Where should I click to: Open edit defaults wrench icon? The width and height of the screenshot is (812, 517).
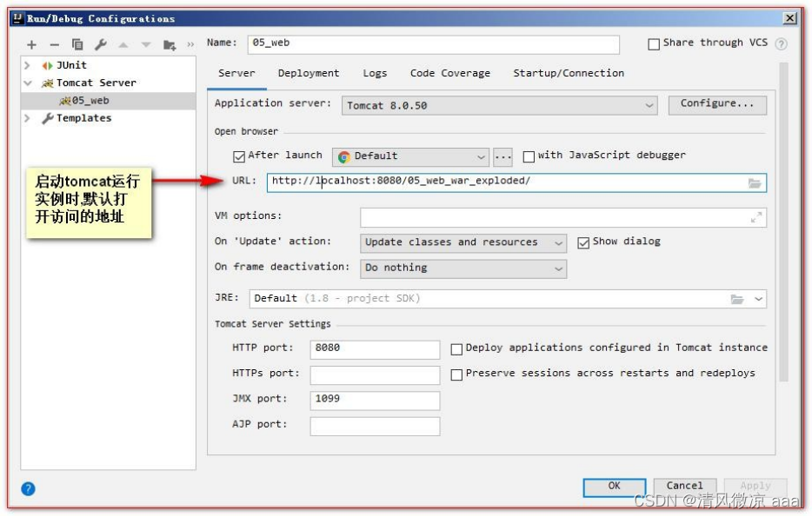coord(101,44)
